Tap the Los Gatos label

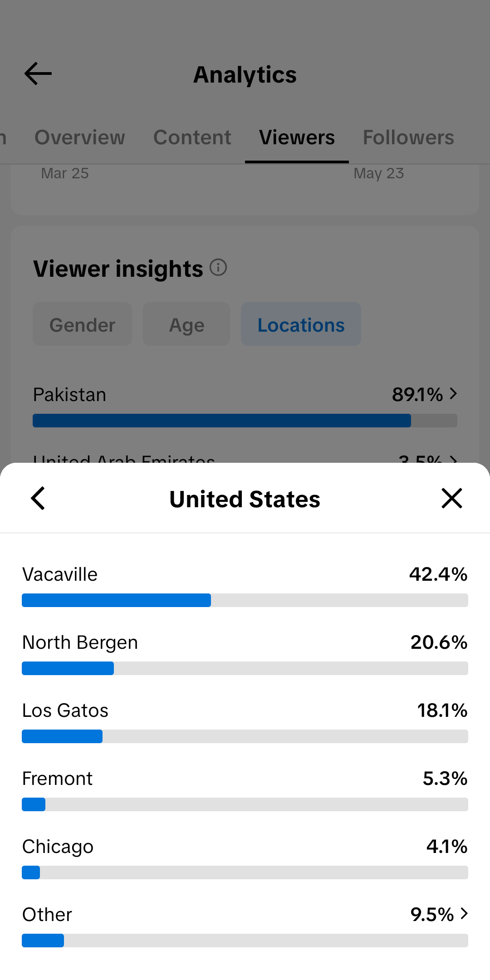[x=65, y=710]
